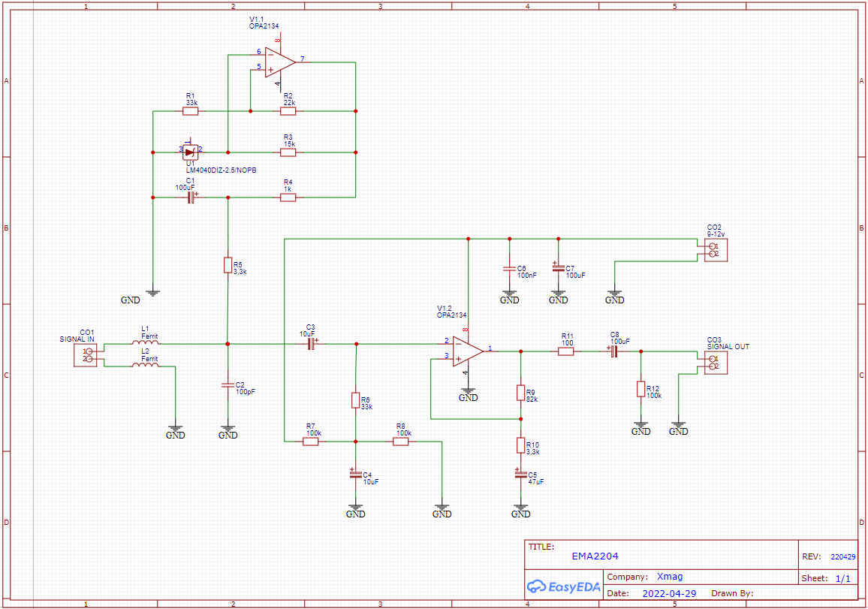Viewport: 868px width, 609px height.
Task: Click the SIGNAL IN label text
Action: pyautogui.click(x=77, y=339)
